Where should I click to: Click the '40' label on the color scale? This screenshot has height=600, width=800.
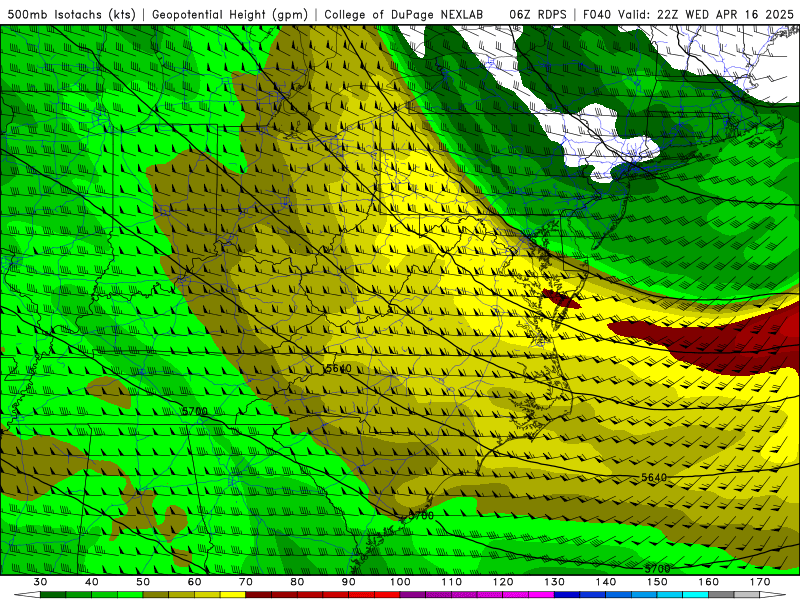[92, 582]
